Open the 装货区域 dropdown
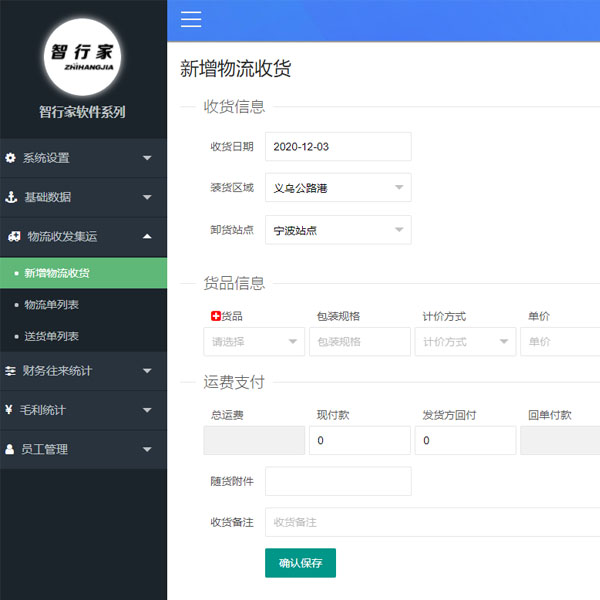Image resolution: width=600 pixels, height=600 pixels. coord(338,187)
